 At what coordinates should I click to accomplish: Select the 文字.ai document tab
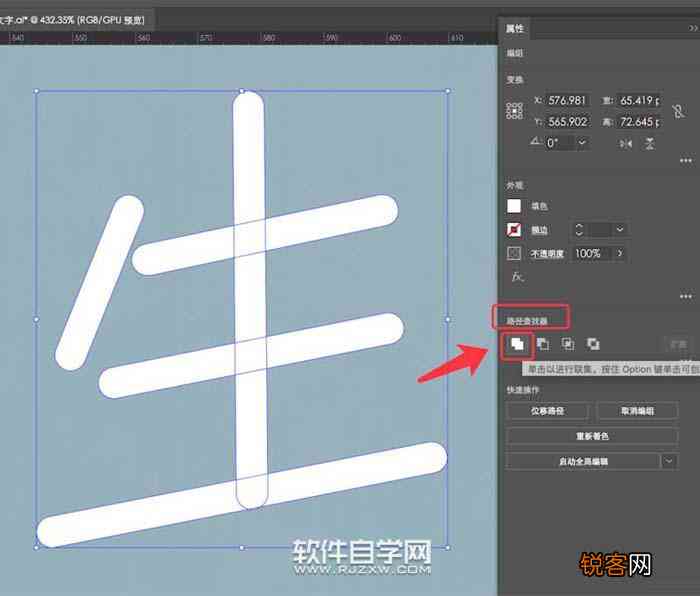(x=72, y=20)
